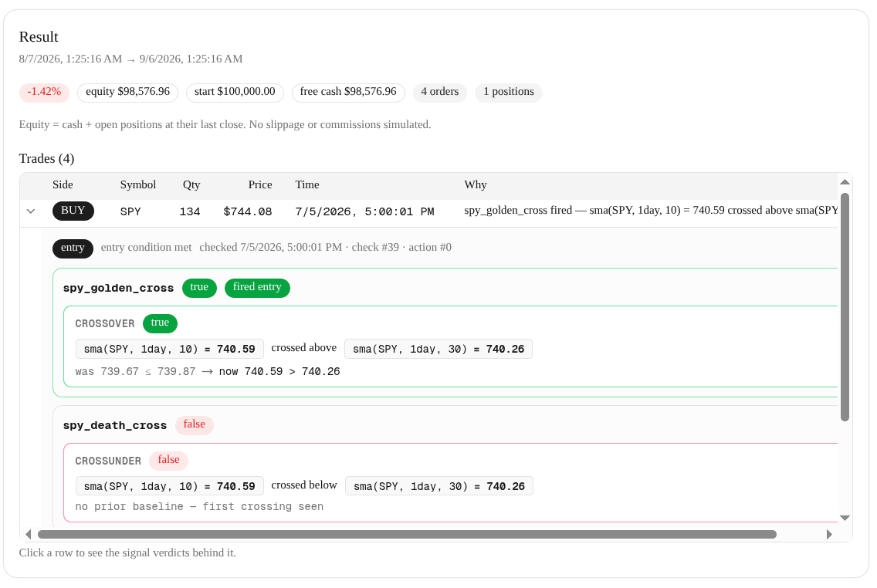Click the scroll up arrow of trades table

point(845,182)
